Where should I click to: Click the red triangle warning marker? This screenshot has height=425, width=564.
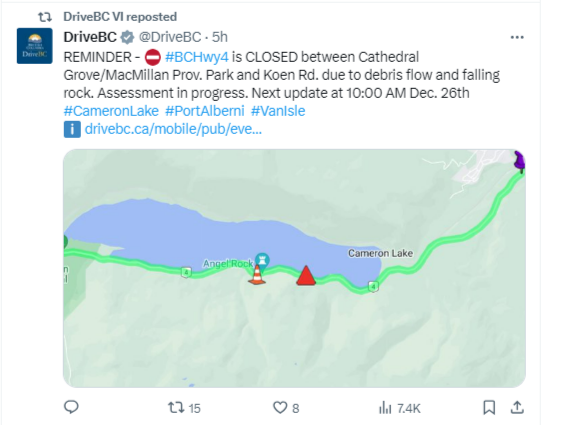pos(306,276)
